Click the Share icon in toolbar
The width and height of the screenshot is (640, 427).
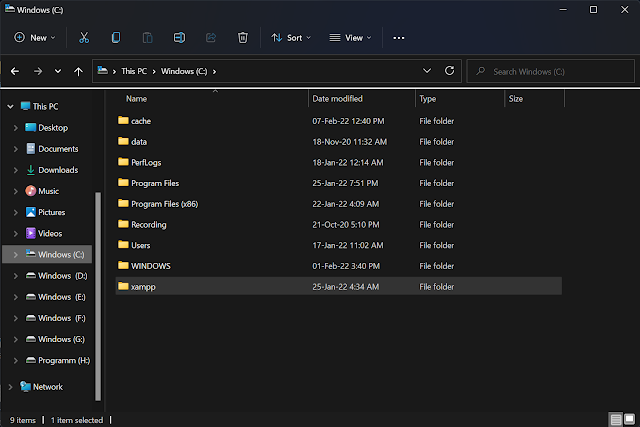click(211, 38)
